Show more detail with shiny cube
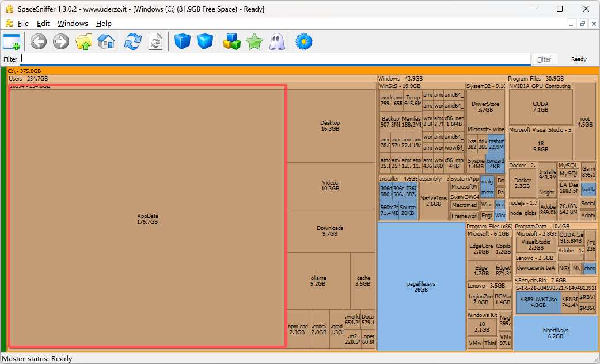 (x=205, y=41)
